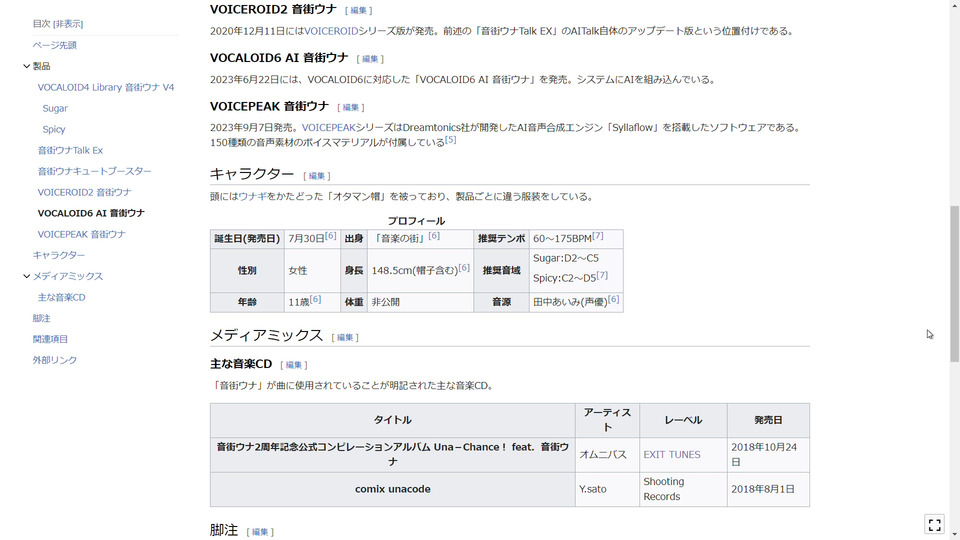Edit the 主な音楽CD section
Screen dimensions: 960x540
(293, 365)
